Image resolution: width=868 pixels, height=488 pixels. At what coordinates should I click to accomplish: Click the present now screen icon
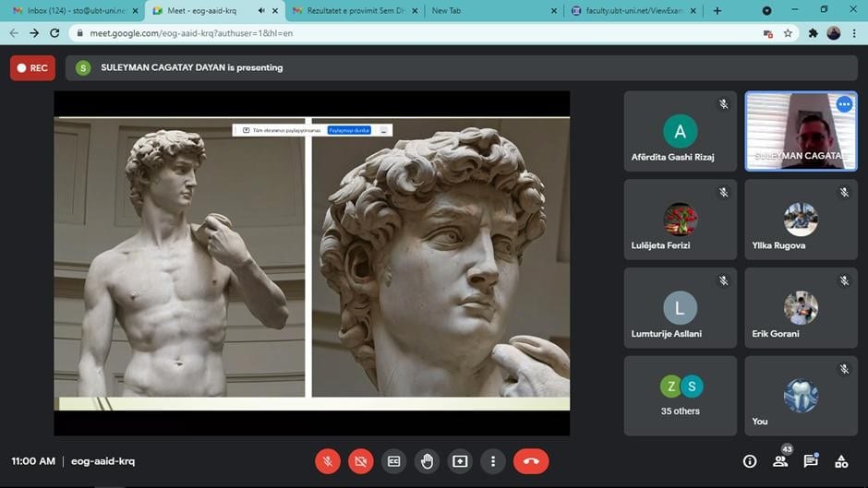click(460, 461)
